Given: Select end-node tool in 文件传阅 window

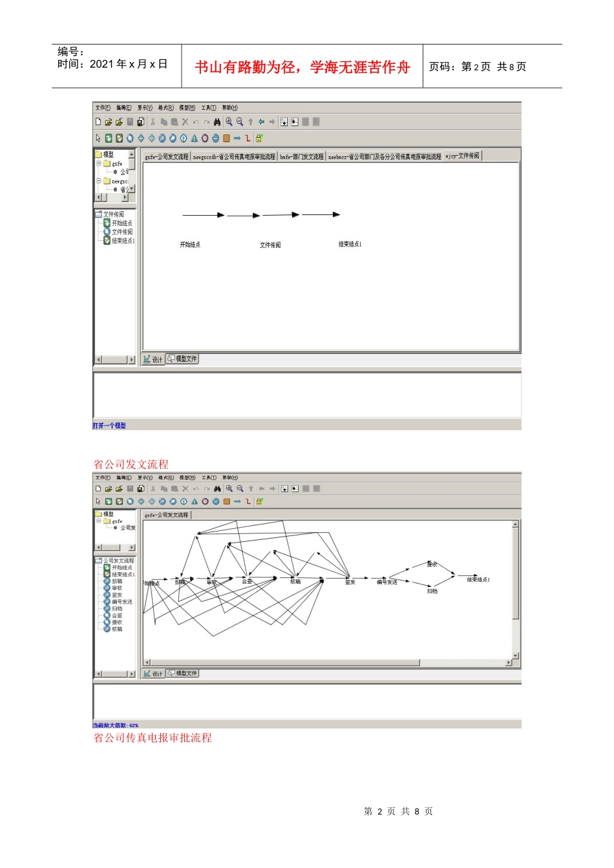Looking at the screenshot, I should coord(120,138).
